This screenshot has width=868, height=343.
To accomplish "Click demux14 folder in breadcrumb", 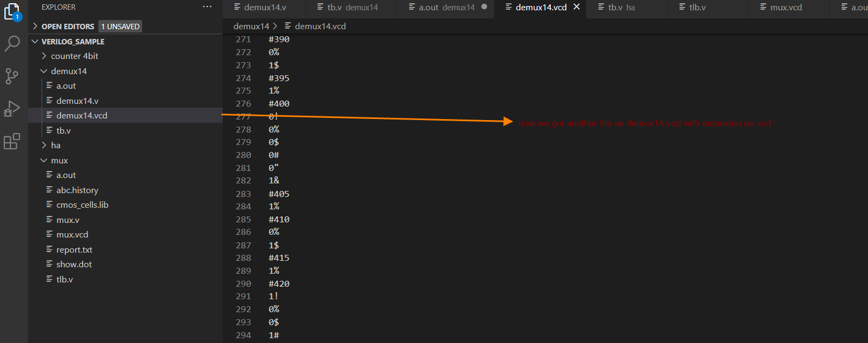I will pyautogui.click(x=251, y=26).
